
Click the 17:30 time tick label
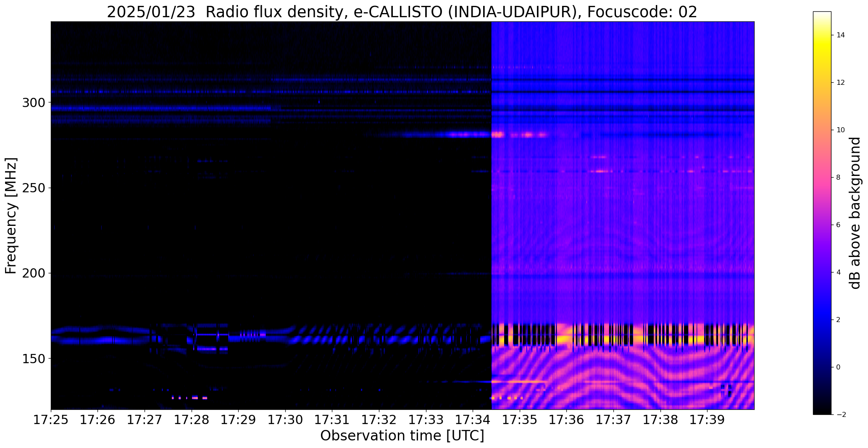[x=286, y=419]
